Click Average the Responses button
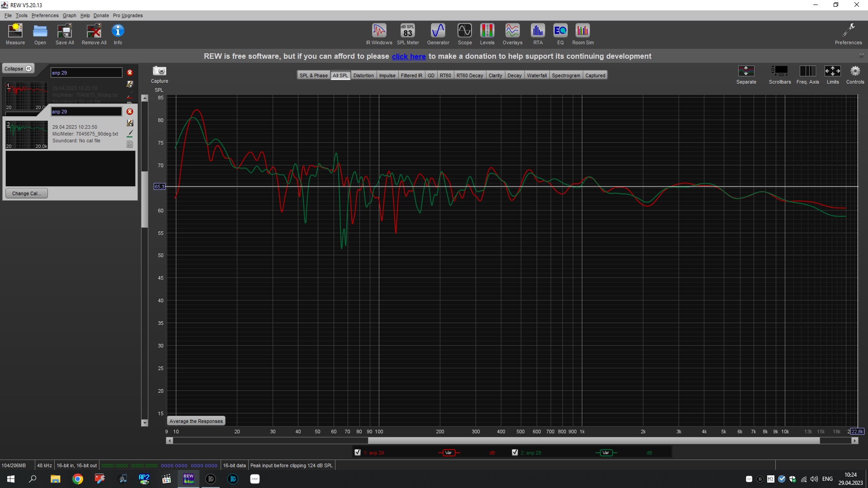868x488 pixels. click(x=196, y=421)
